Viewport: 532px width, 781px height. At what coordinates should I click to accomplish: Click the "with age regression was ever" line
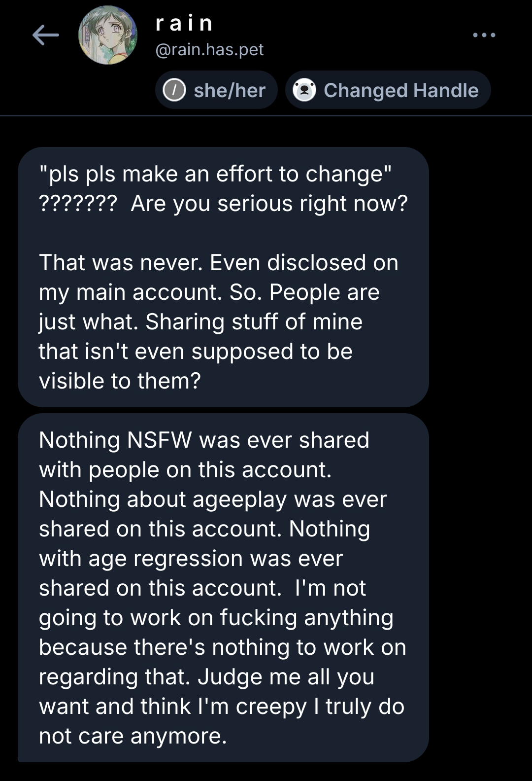(x=191, y=559)
